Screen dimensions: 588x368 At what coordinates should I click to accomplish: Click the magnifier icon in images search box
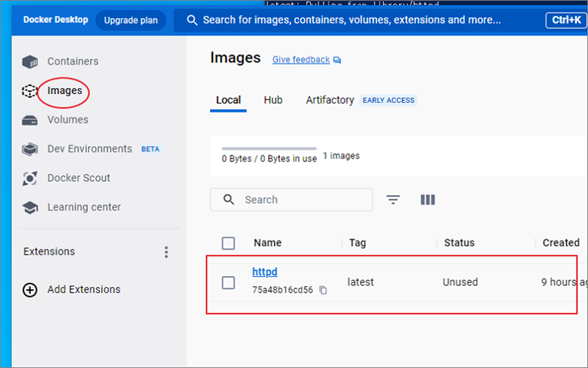pos(229,200)
